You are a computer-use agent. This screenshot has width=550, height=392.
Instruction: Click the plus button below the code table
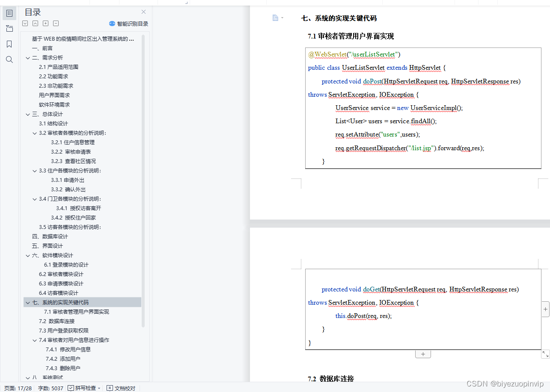tap(423, 354)
